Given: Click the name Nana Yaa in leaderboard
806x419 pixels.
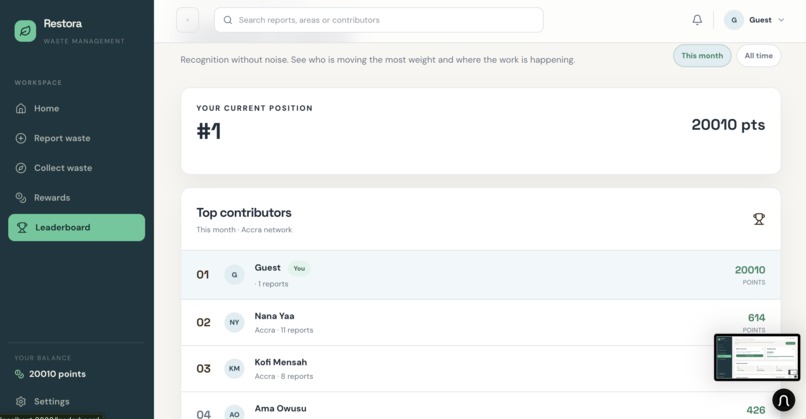Looking at the screenshot, I should pos(274,316).
